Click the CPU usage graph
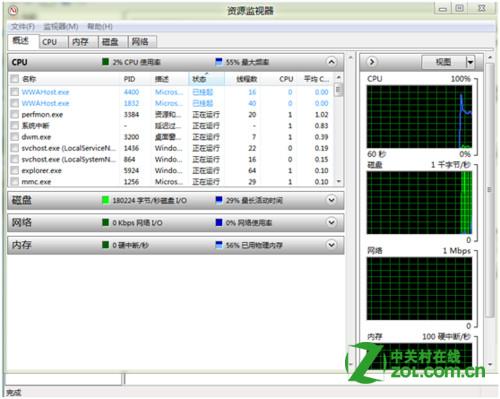The height and width of the screenshot is (399, 500). point(419,117)
